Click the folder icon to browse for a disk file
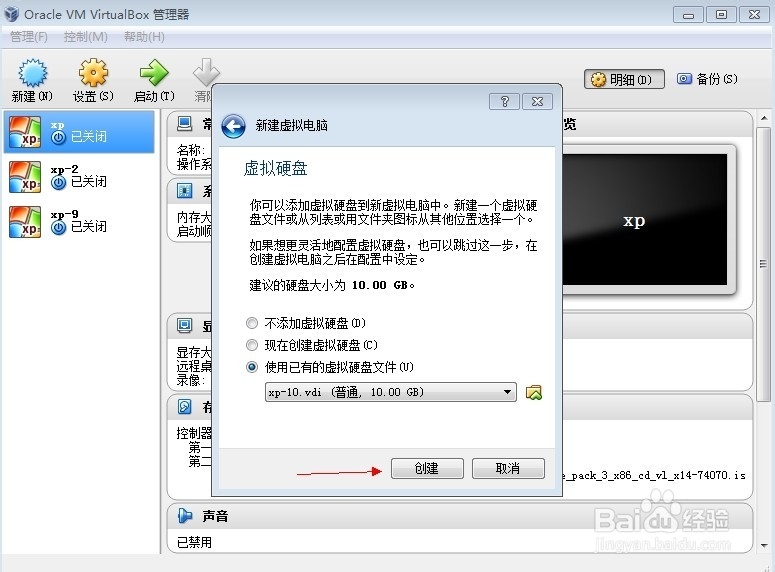Screen dimensions: 775x572 coord(534,393)
